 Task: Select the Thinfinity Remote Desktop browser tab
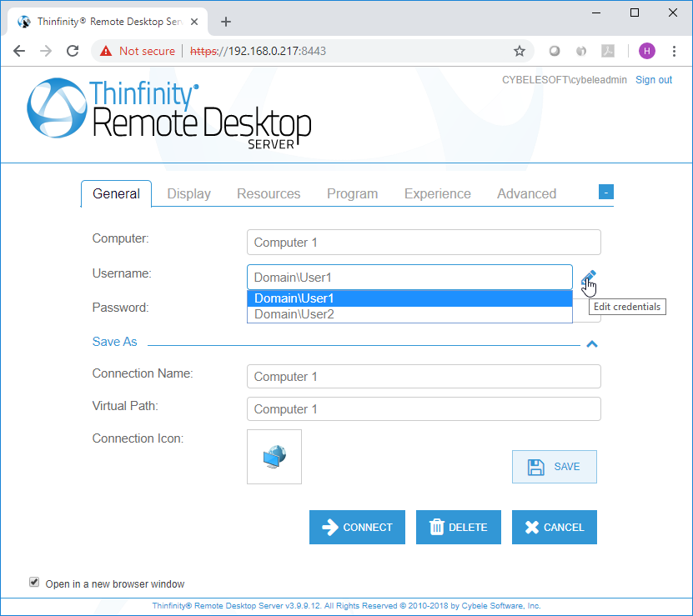[x=108, y=22]
